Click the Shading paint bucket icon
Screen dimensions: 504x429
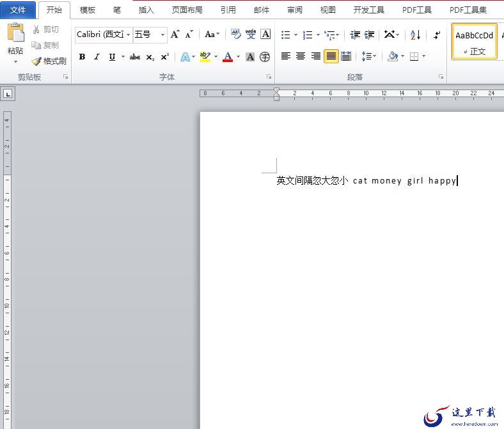[393, 56]
